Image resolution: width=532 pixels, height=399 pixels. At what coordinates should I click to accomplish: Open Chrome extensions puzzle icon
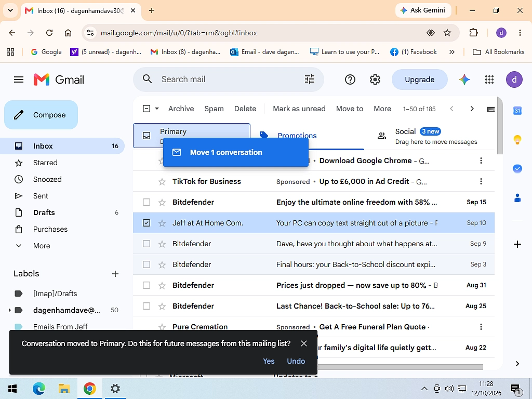pyautogui.click(x=473, y=33)
